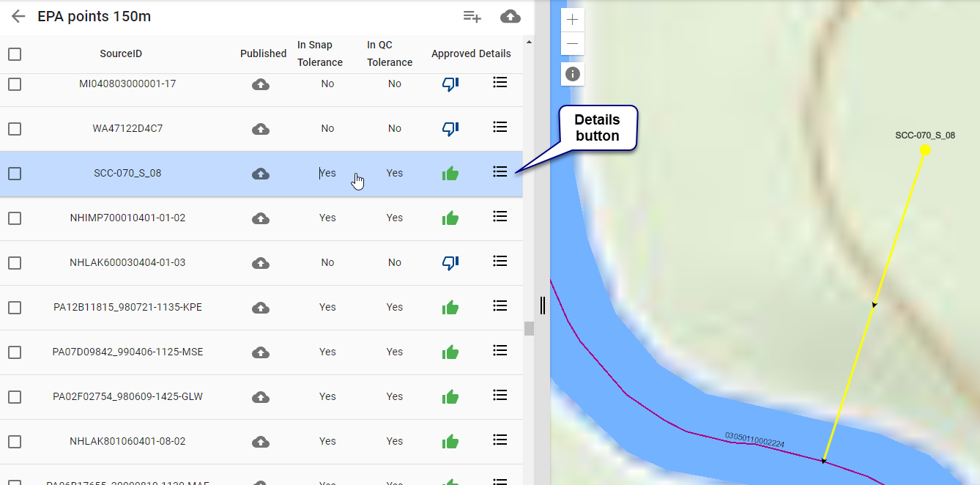This screenshot has height=485, width=980.
Task: Click the add-to-list icon in header
Action: point(472,16)
